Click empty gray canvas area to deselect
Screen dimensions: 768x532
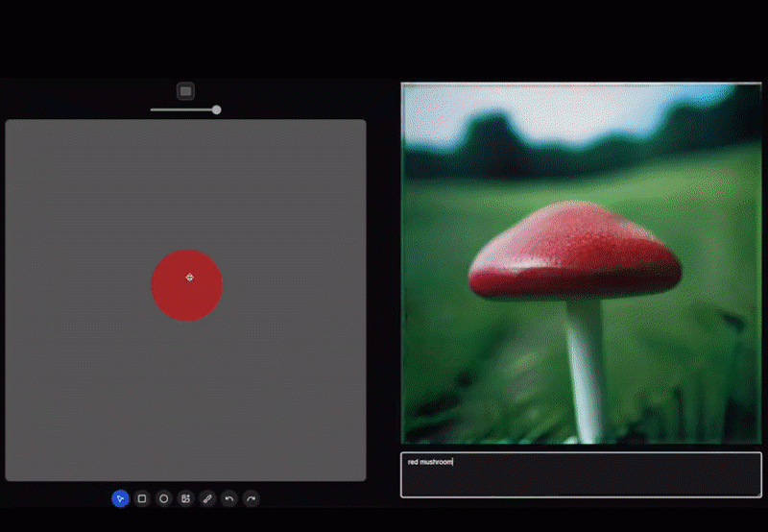86,403
